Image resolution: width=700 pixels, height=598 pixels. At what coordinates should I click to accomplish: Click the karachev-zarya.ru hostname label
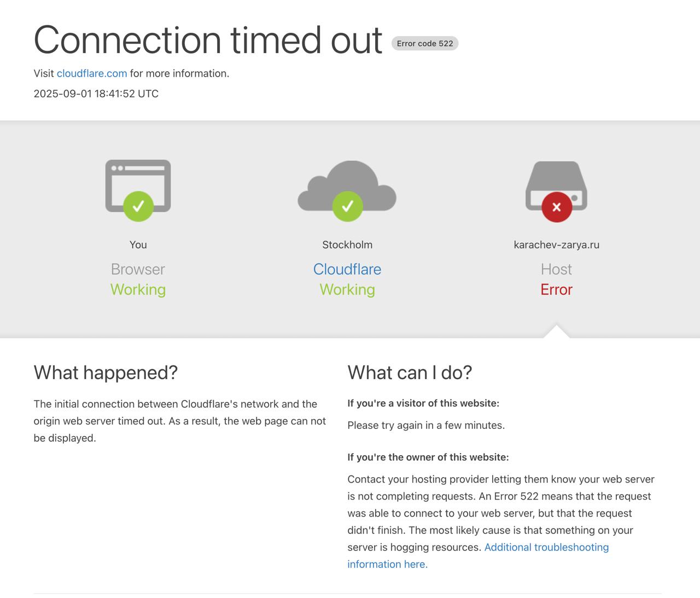557,245
